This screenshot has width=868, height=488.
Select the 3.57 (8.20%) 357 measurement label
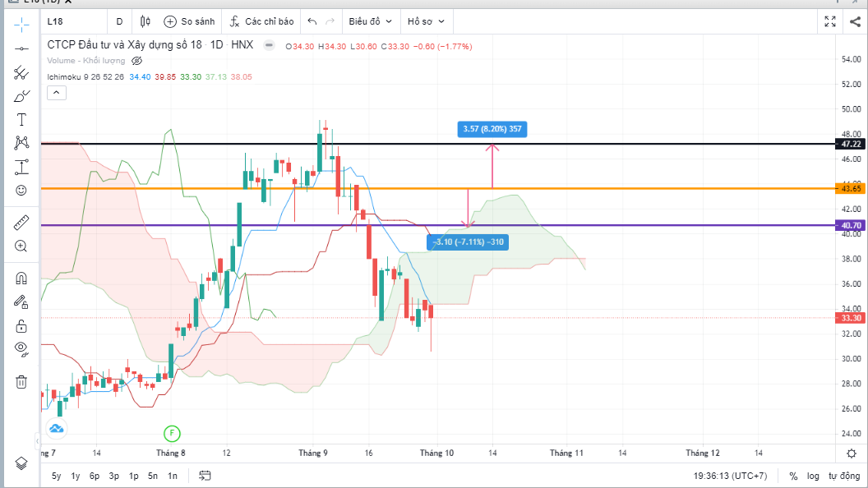point(492,129)
